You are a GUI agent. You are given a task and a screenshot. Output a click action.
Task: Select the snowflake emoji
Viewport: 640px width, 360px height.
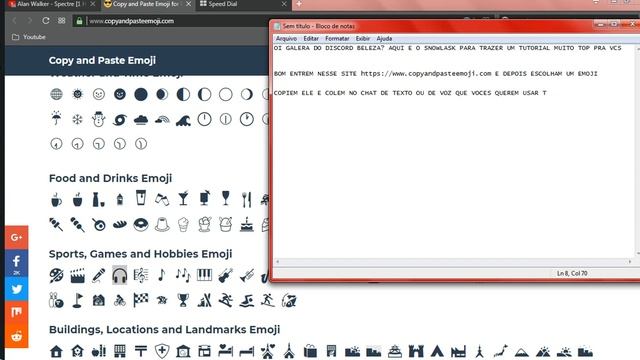point(77,119)
